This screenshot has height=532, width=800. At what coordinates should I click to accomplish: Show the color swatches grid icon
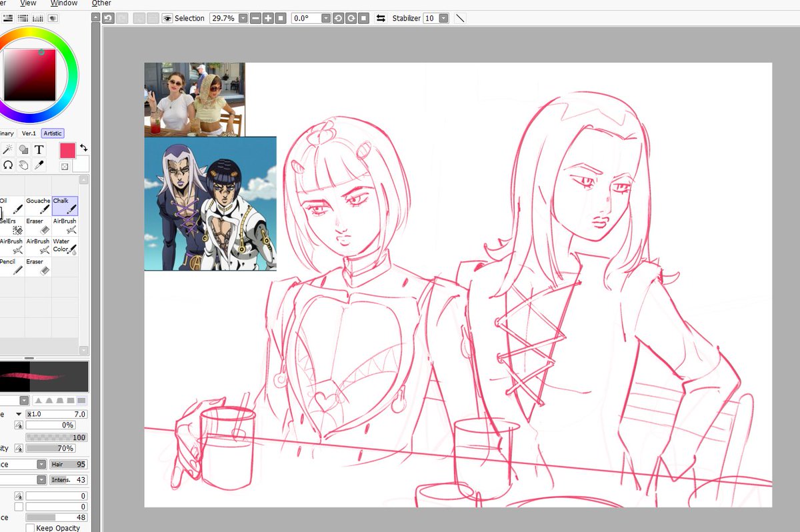(38, 18)
